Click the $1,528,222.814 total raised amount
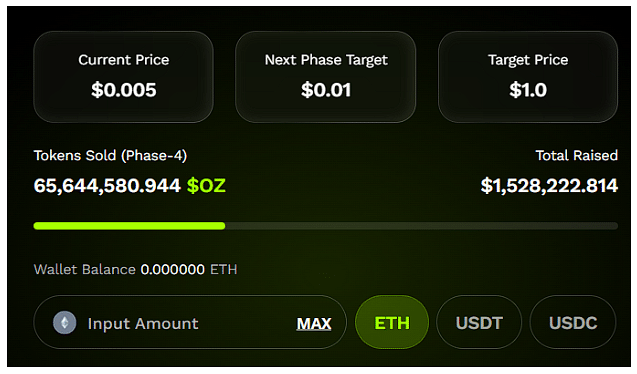Viewport: 637px width, 374px height. point(549,186)
